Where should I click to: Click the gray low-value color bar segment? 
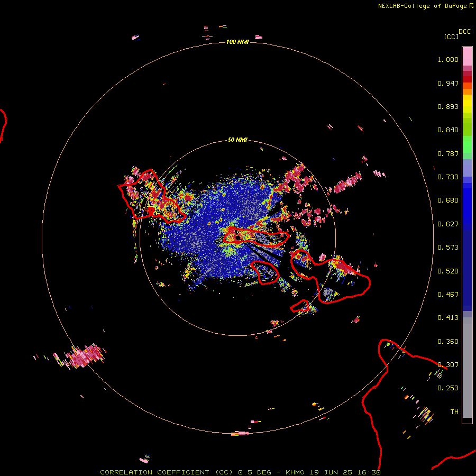click(x=467, y=368)
